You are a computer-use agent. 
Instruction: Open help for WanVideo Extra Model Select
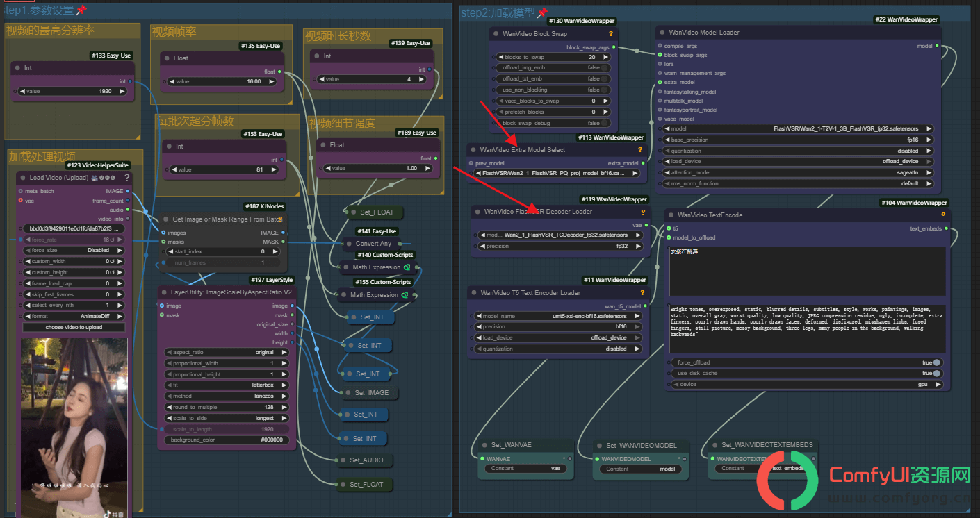point(639,150)
